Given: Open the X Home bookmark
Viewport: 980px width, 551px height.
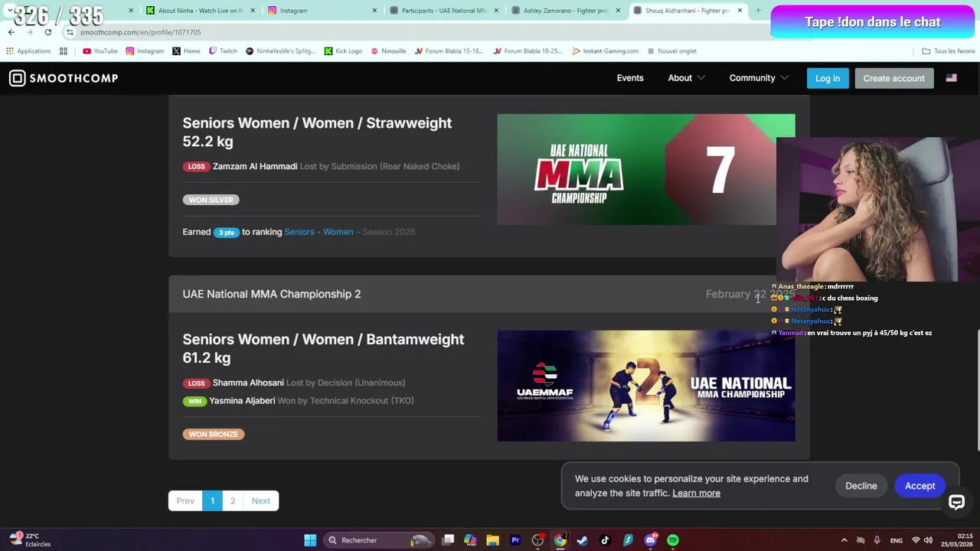Looking at the screenshot, I should 186,51.
